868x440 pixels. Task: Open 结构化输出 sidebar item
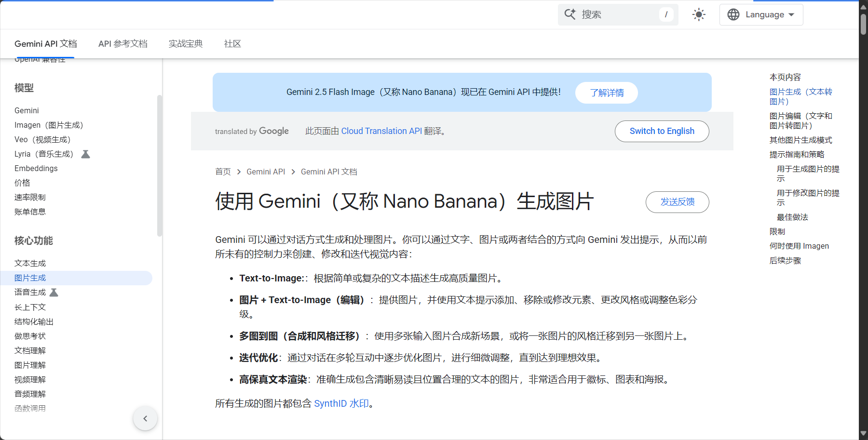[34, 321]
